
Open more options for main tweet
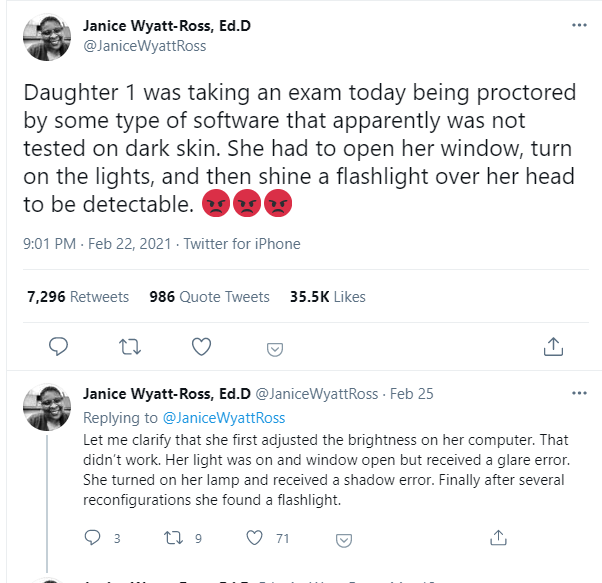[x=578, y=25]
